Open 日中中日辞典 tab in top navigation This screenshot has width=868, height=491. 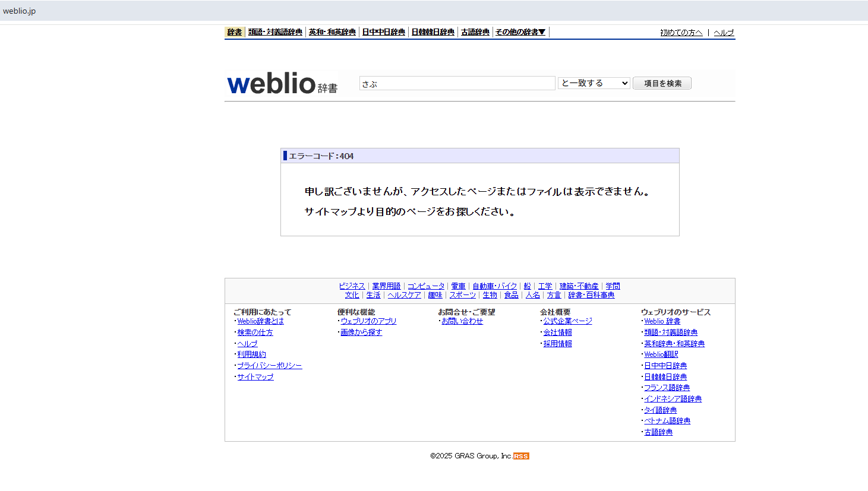pos(384,32)
